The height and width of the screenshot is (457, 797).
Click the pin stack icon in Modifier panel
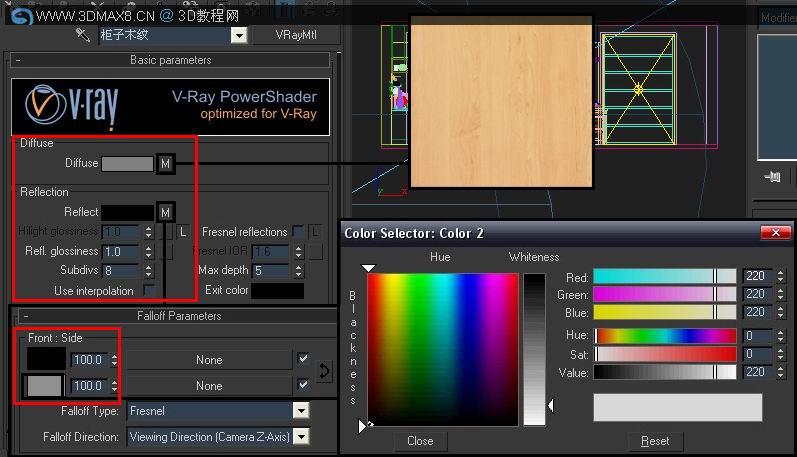click(x=772, y=177)
